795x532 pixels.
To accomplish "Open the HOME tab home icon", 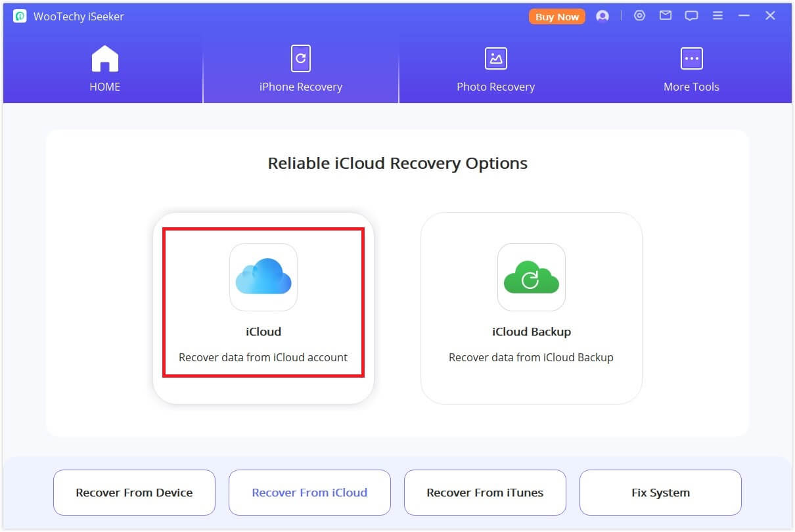I will coord(104,58).
